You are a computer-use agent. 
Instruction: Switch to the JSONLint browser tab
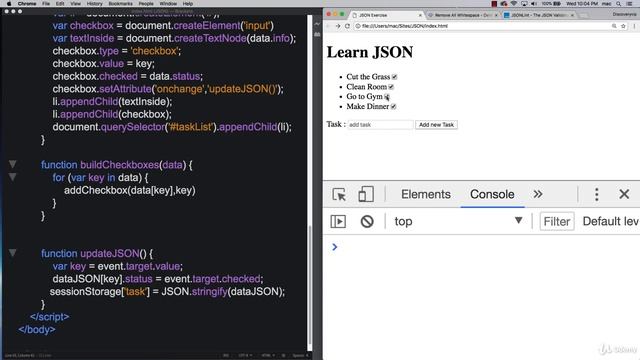539,15
